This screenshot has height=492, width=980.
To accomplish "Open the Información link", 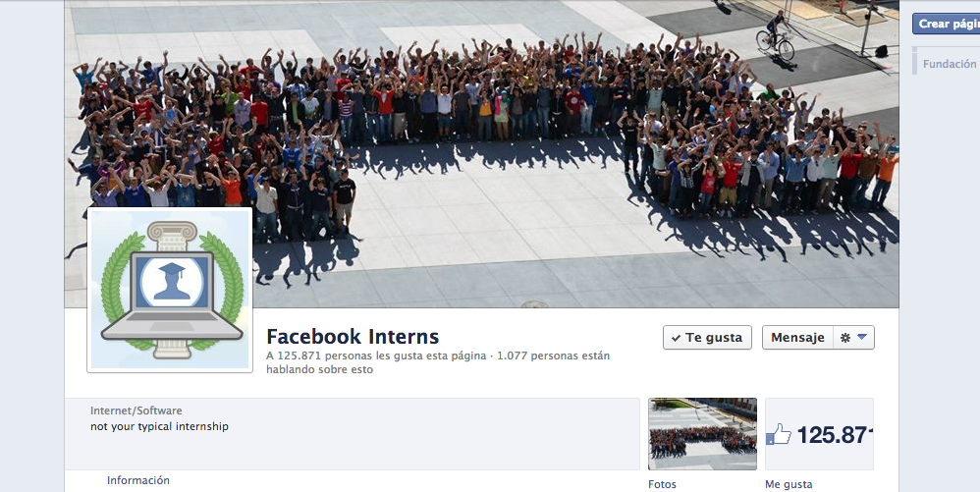I will click(138, 481).
